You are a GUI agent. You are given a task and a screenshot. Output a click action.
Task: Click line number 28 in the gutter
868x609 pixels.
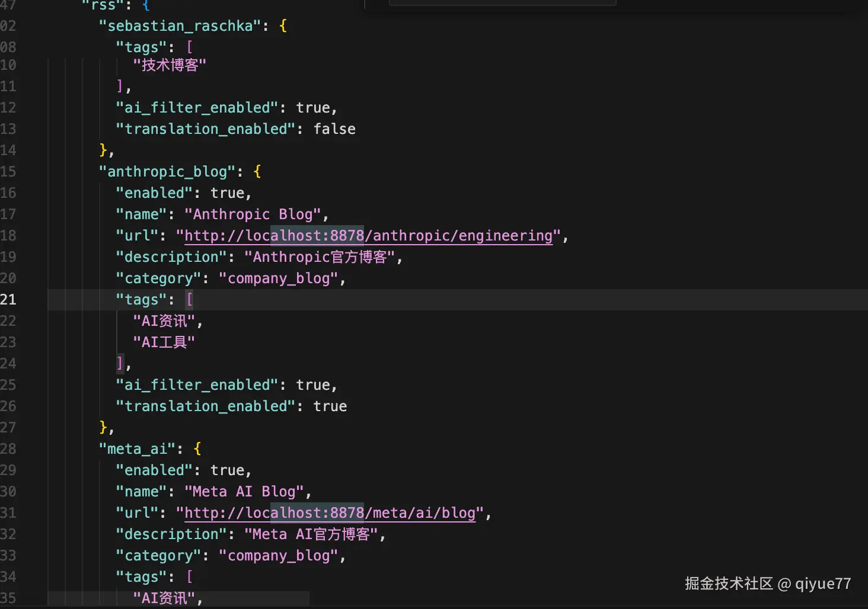[8, 449]
